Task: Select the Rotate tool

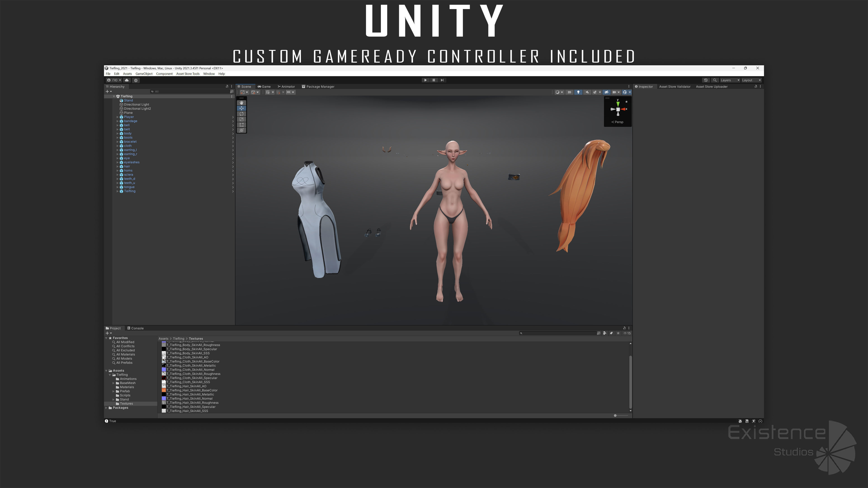Action: pyautogui.click(x=241, y=114)
